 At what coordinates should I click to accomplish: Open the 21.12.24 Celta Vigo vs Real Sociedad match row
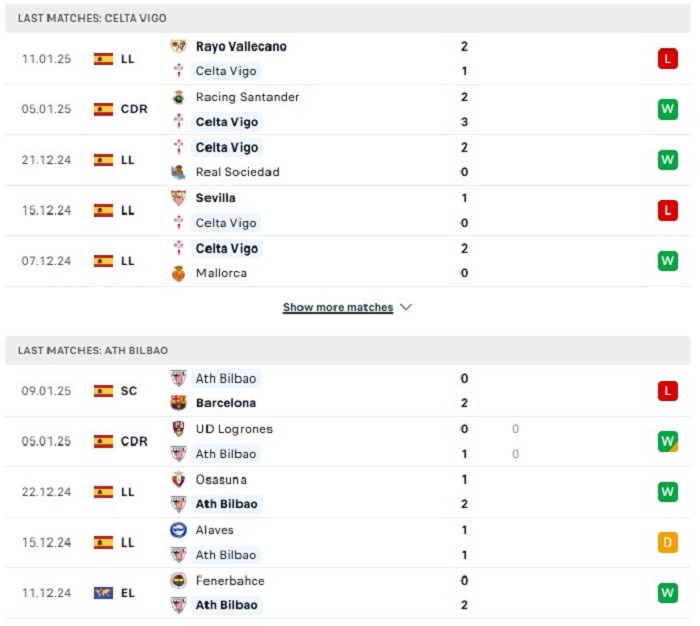point(348,160)
